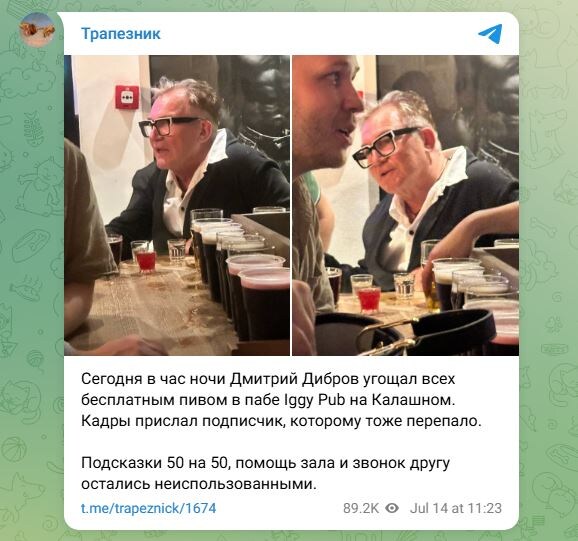This screenshot has height=541, width=578.
Task: Click the eye views icon
Action: click(391, 508)
